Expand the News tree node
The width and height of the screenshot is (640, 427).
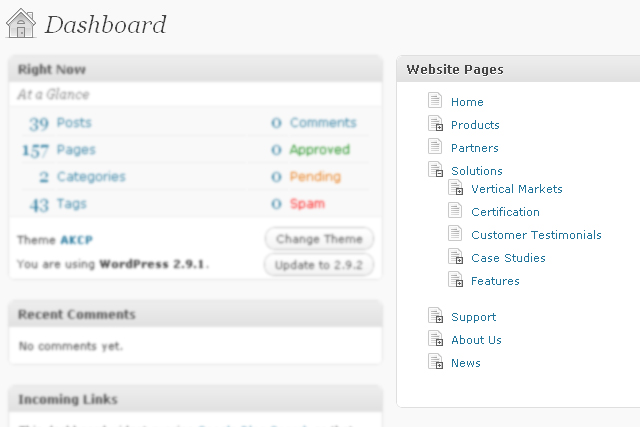point(439,365)
